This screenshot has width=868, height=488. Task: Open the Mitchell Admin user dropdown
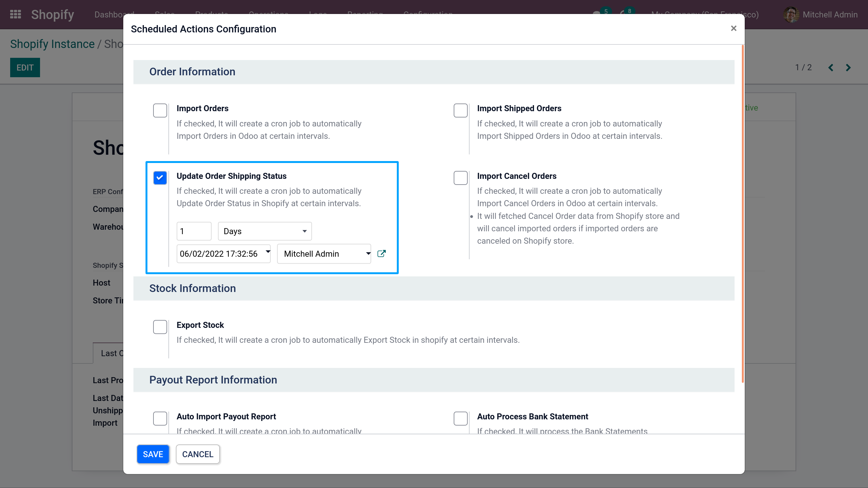point(324,254)
